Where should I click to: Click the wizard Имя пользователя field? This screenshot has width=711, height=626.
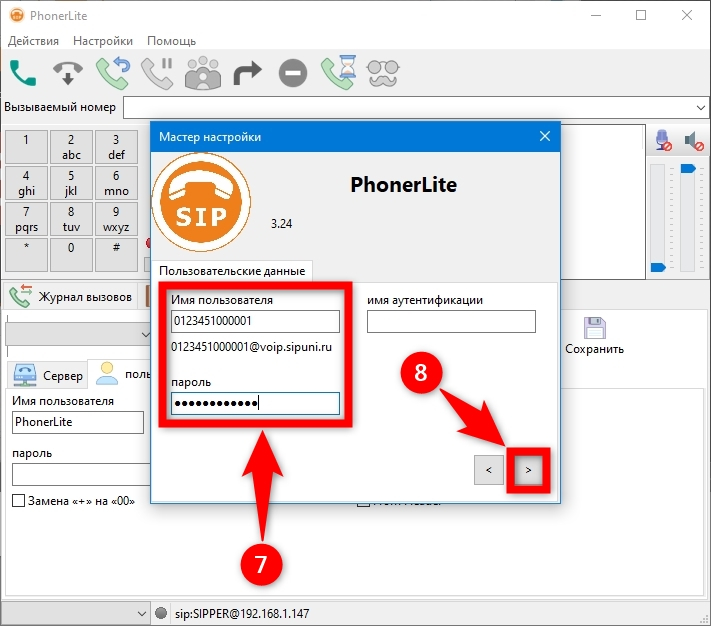click(x=255, y=321)
